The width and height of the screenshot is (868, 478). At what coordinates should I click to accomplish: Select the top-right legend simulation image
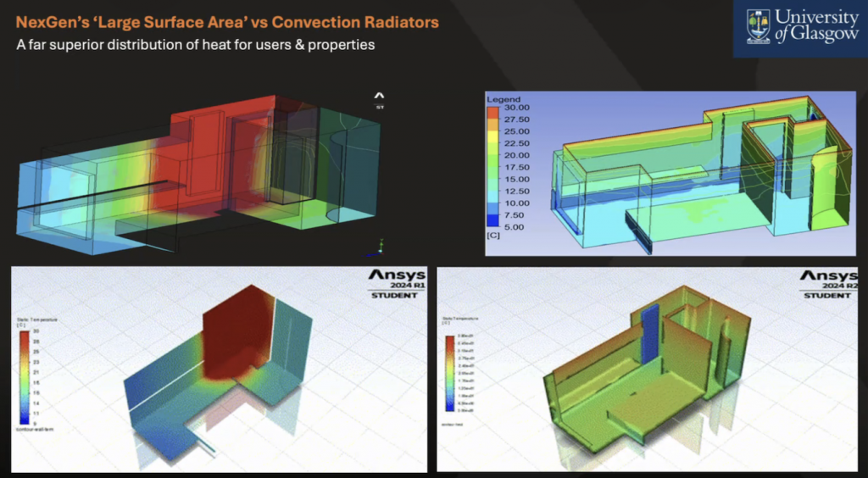(670, 173)
